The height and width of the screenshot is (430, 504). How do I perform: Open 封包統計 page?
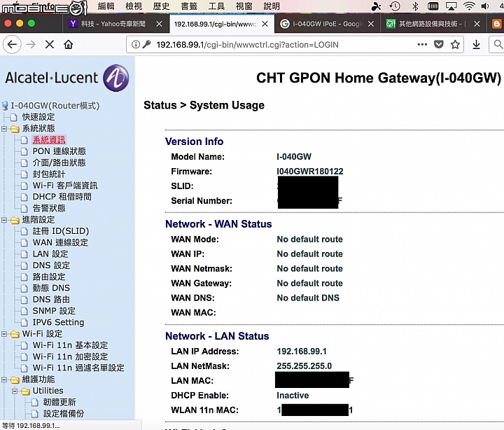49,174
